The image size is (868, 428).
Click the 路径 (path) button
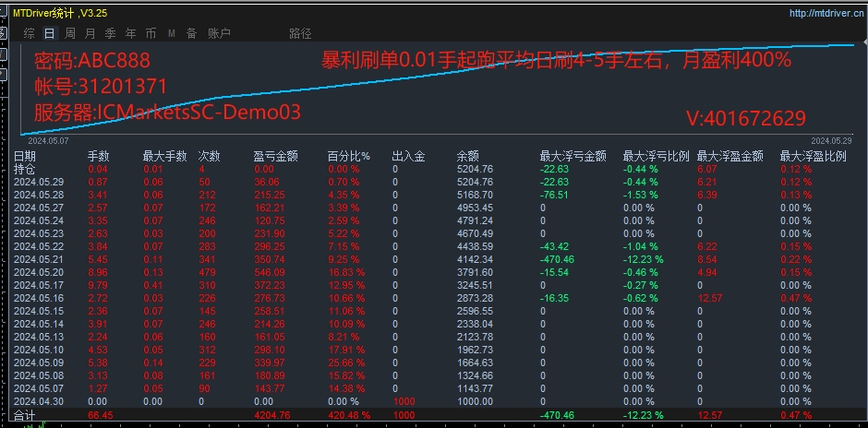(300, 33)
